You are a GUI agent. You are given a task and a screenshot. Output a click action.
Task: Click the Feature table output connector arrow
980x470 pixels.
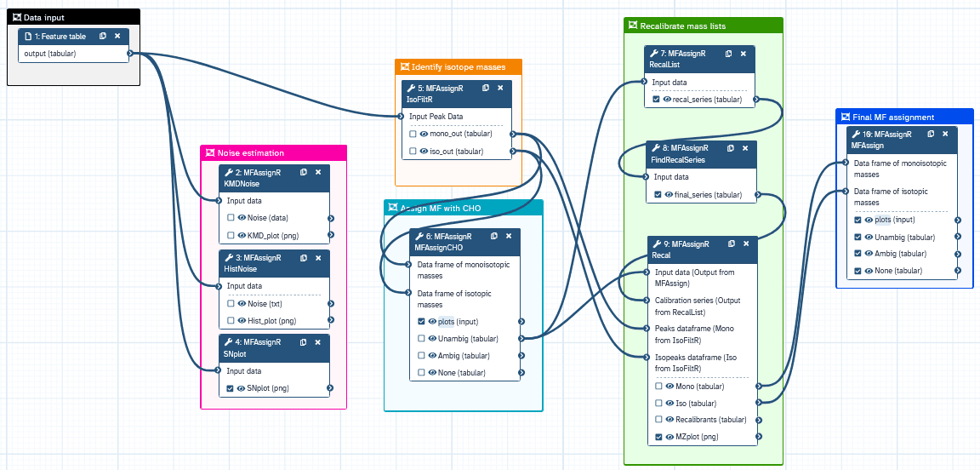pos(131,54)
